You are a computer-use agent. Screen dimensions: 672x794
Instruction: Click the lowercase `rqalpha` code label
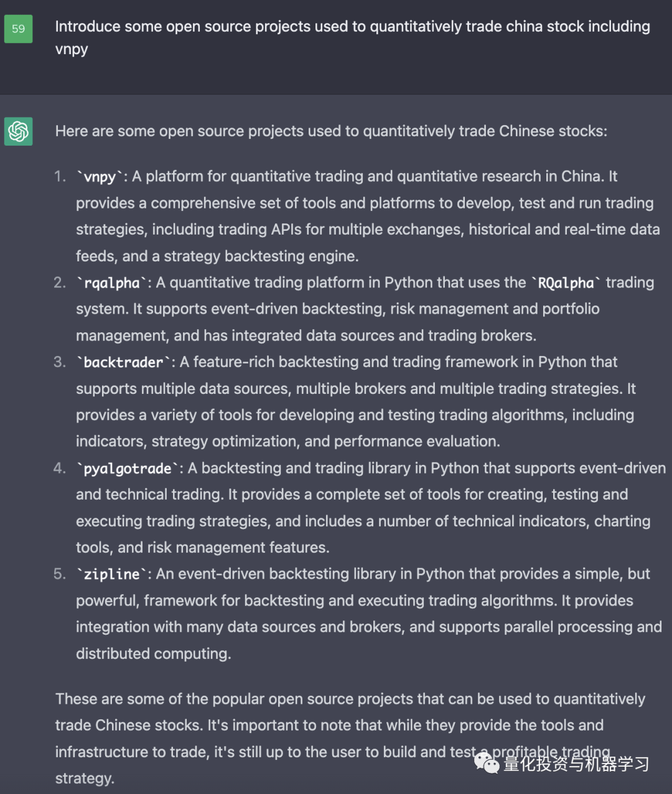click(x=112, y=283)
